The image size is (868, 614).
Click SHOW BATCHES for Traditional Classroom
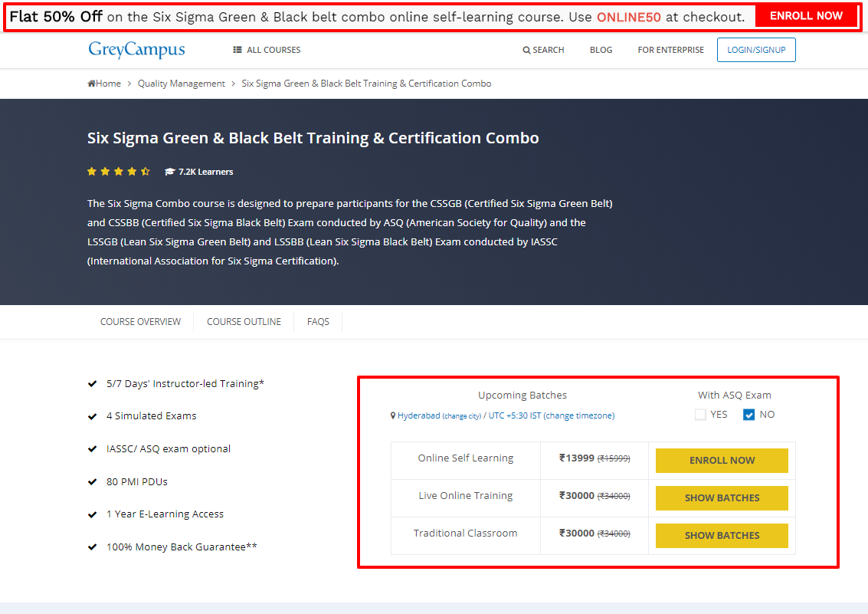pyautogui.click(x=722, y=536)
